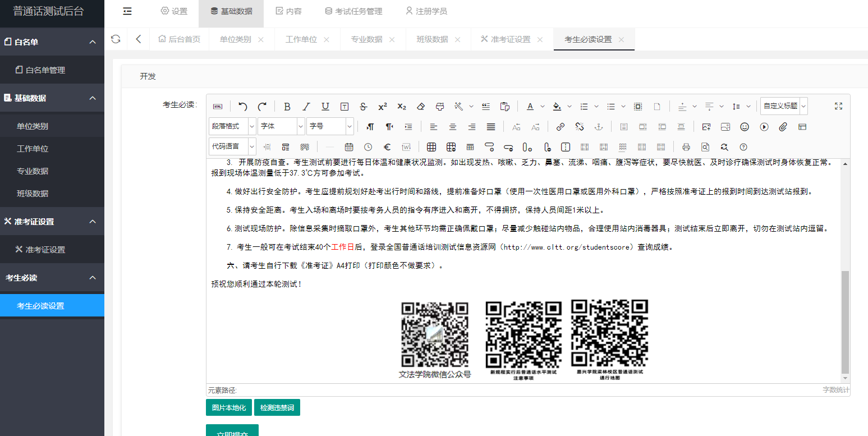The image size is (868, 436).
Task: Select the format painter tool
Action: (440, 107)
